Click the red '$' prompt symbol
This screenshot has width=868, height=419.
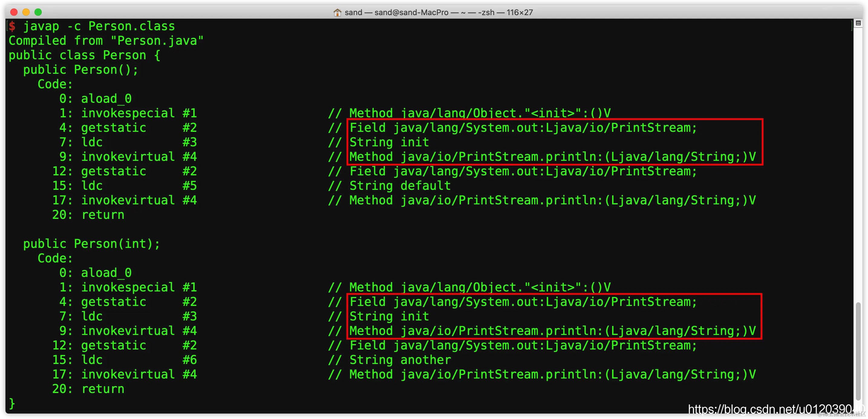tap(12, 26)
